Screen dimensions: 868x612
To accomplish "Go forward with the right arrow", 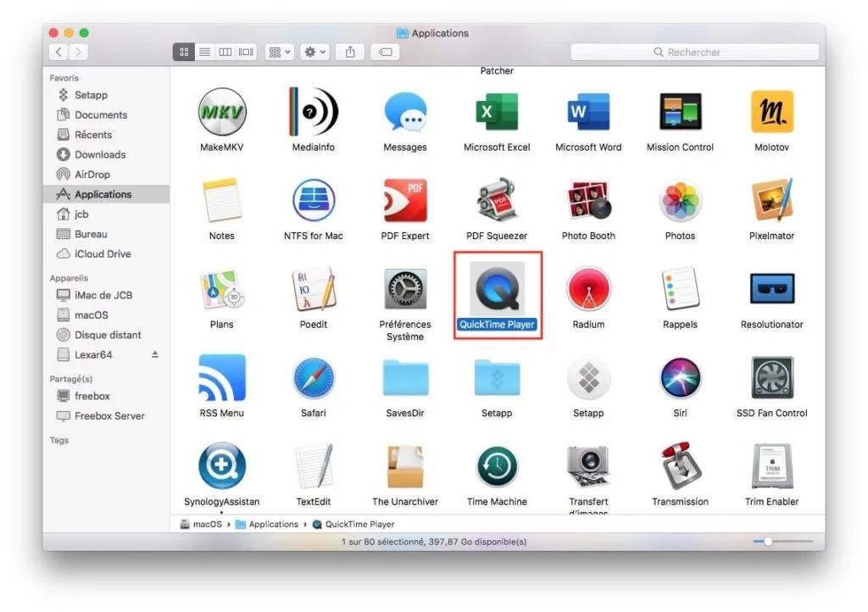I will [x=78, y=52].
